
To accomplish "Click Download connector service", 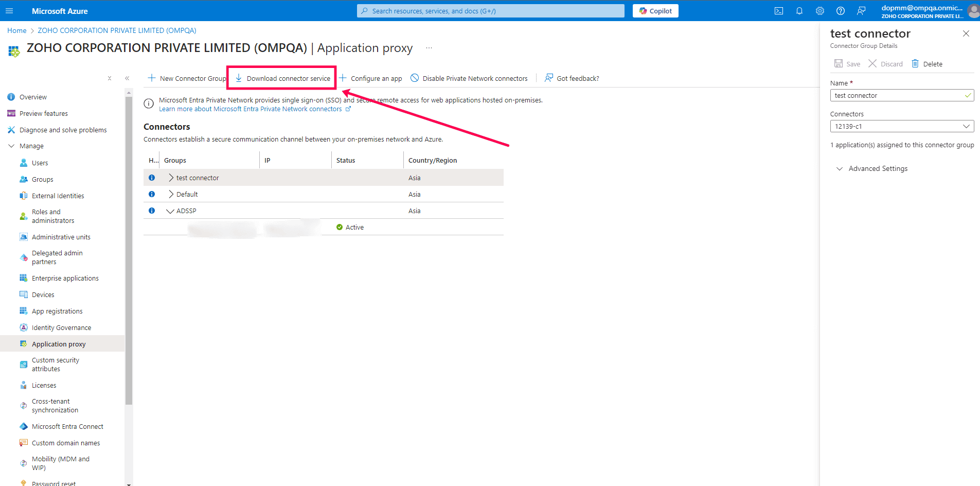I will tap(282, 78).
